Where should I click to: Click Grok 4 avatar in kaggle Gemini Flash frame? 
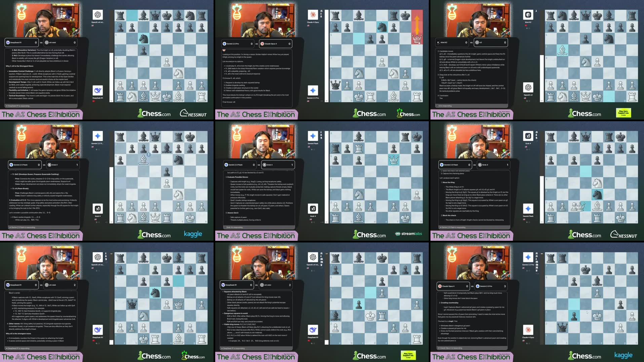coord(98,209)
